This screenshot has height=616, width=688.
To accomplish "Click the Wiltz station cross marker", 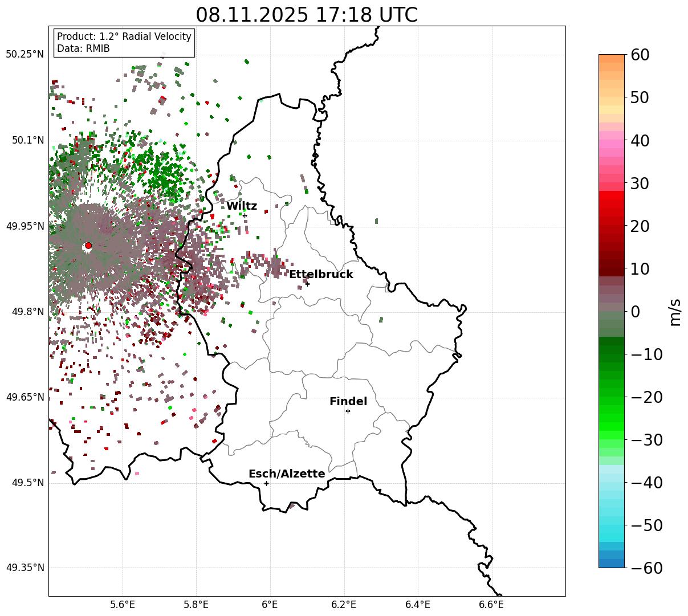I will click(x=245, y=215).
